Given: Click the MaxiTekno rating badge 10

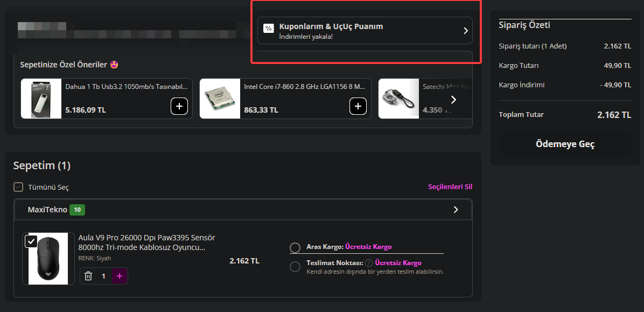Looking at the screenshot, I should pos(77,210).
